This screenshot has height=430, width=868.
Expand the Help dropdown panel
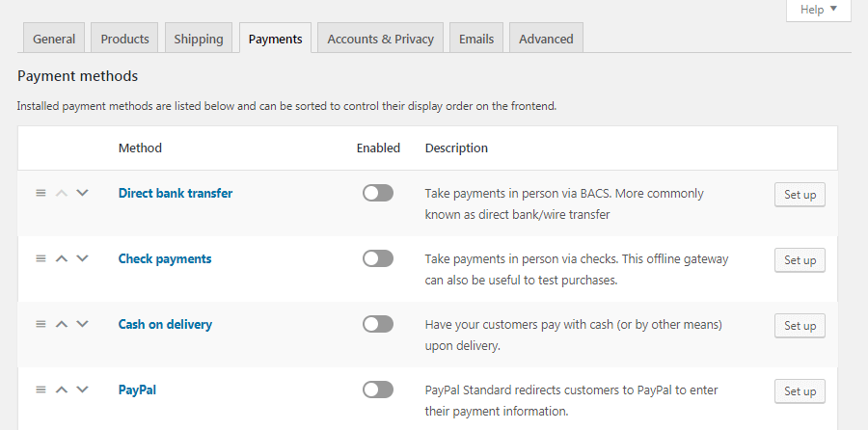(819, 10)
